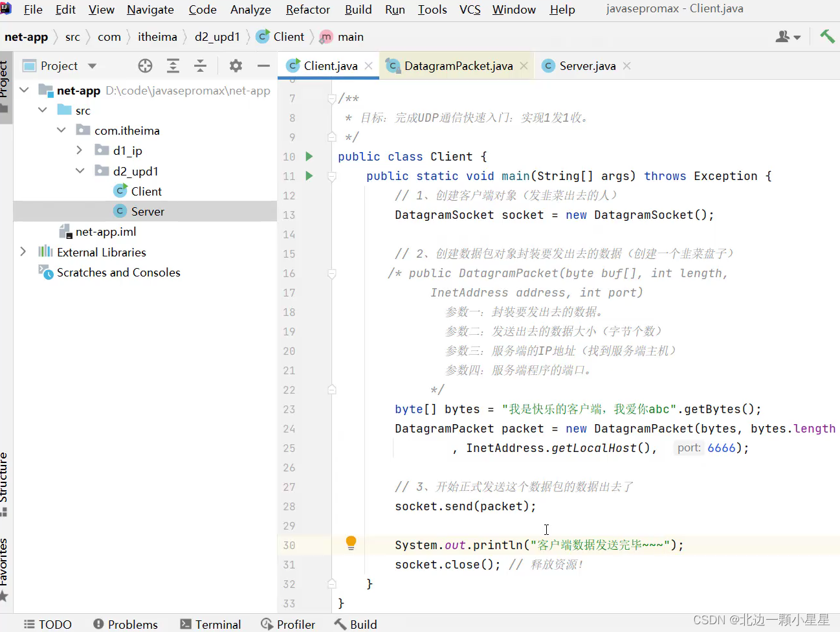
Task: Click the yellow lightbulb intention icon
Action: [x=351, y=543]
